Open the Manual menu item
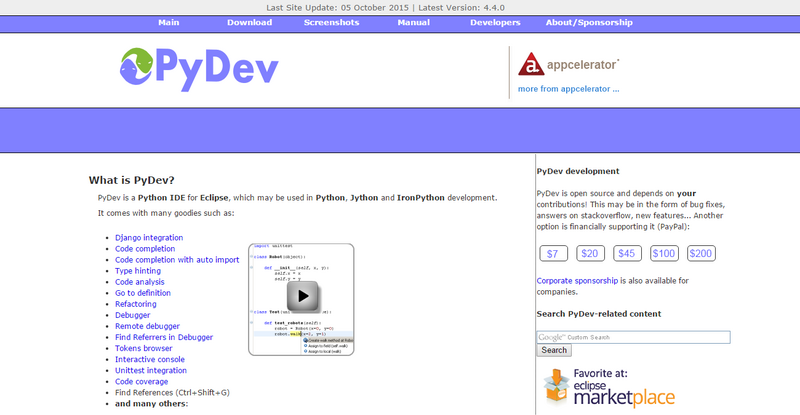 click(x=413, y=21)
